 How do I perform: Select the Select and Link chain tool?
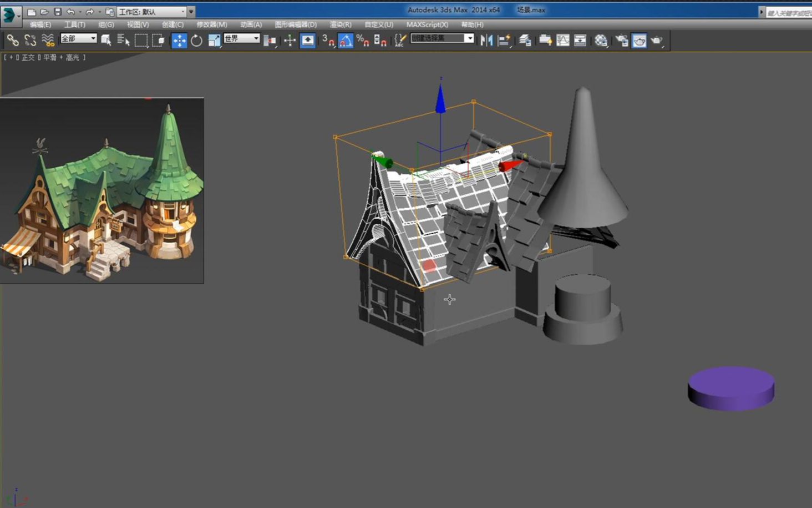[12, 40]
